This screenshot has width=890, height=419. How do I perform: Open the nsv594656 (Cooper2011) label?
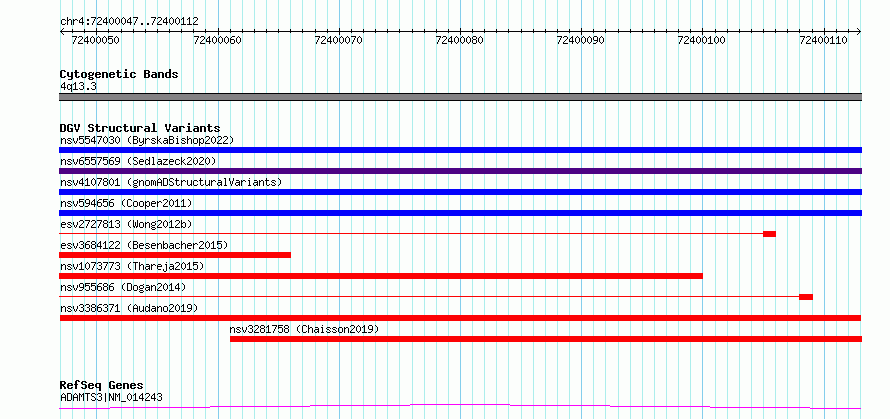126,203
